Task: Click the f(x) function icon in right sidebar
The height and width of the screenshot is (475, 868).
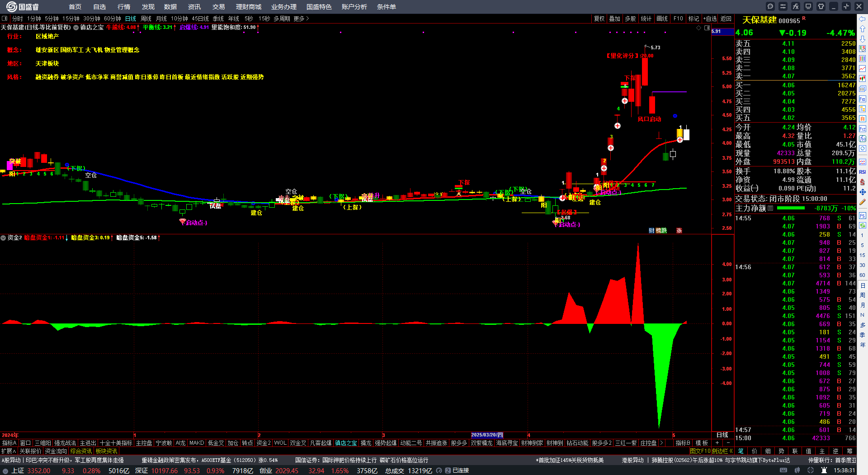Action: [863, 138]
